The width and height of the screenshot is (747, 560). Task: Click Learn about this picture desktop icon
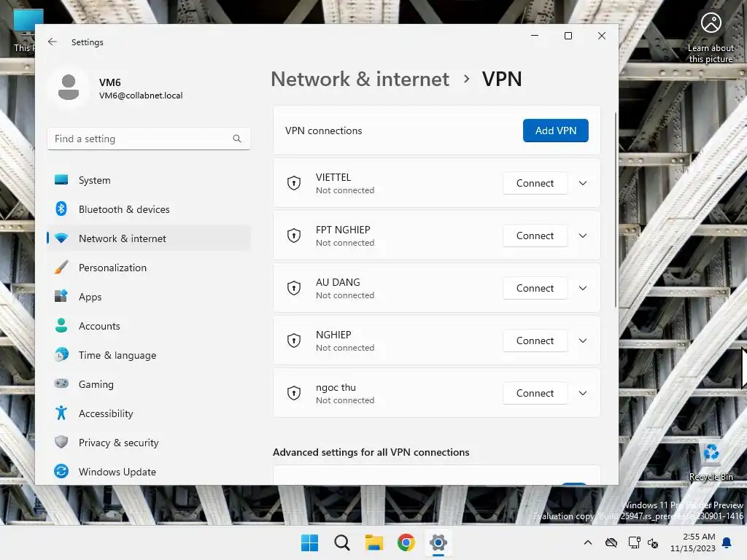point(711,37)
